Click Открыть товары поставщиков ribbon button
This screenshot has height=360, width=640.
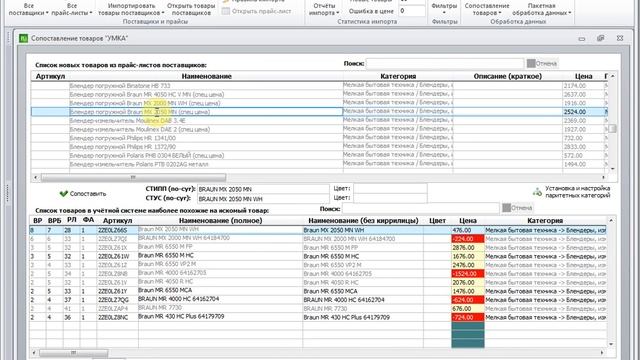click(191, 9)
